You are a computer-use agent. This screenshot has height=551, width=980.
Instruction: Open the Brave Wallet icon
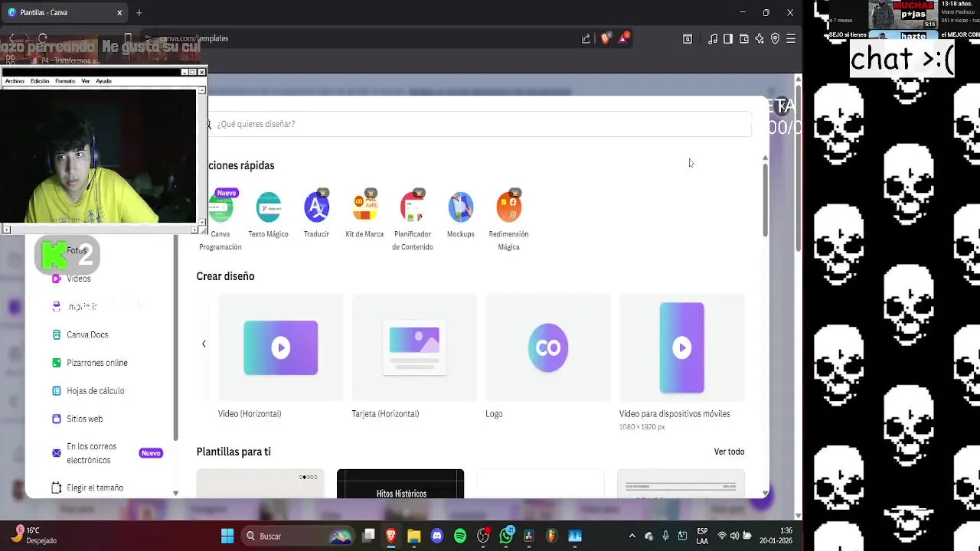pos(743,38)
